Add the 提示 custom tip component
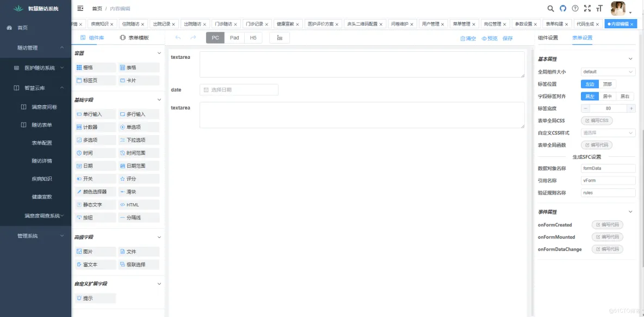The height and width of the screenshot is (317, 644). tap(95, 298)
